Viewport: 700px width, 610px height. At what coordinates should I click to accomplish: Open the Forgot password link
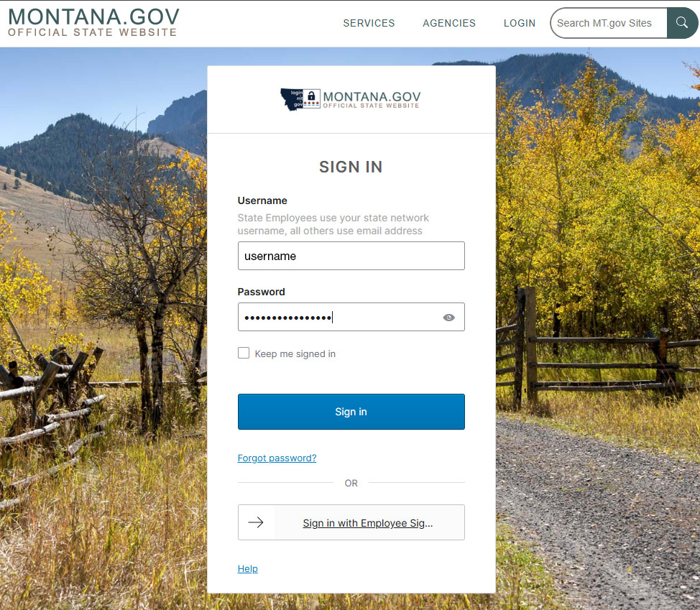tap(277, 458)
